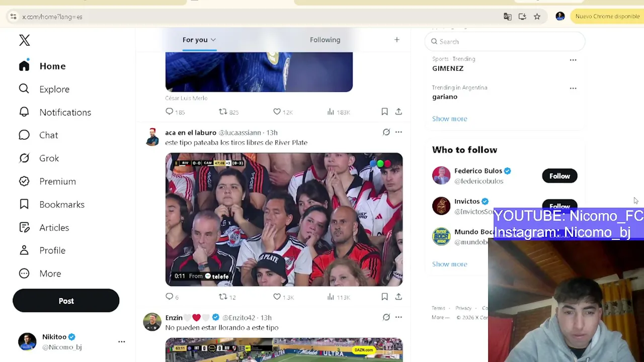
Task: Open the Profile person icon
Action: [x=24, y=250]
